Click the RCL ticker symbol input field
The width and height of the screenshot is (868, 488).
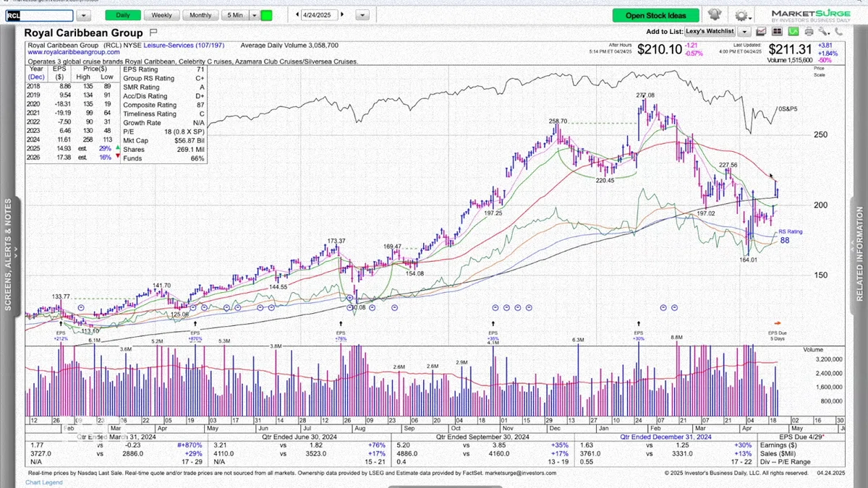pyautogui.click(x=39, y=14)
